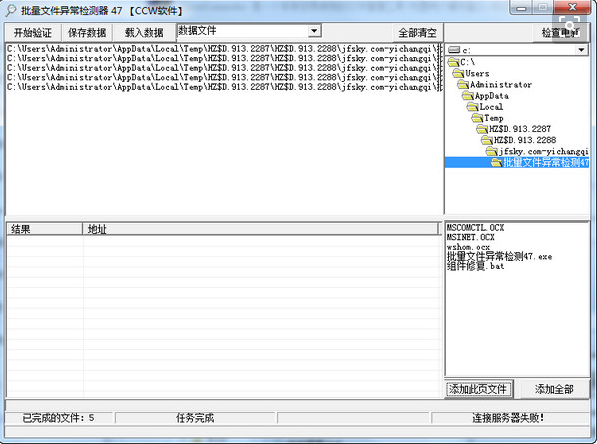Image resolution: width=597 pixels, height=444 pixels.
Task: Click the 检查更新 button at top right
Action: [560, 33]
